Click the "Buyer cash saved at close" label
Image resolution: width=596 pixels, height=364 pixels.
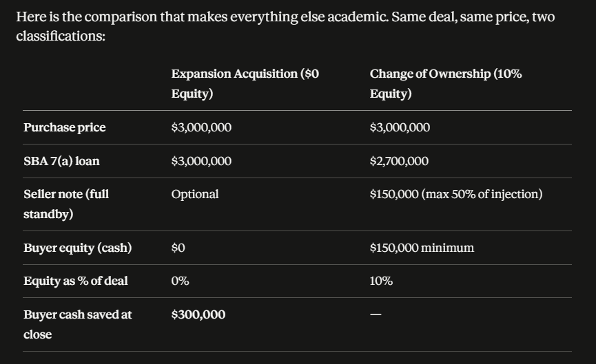point(77,324)
